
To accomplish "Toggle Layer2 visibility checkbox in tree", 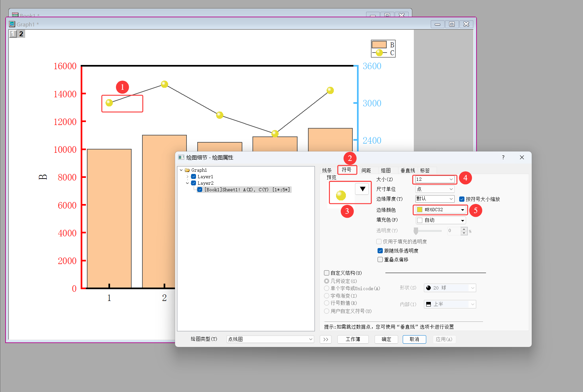I will point(193,183).
